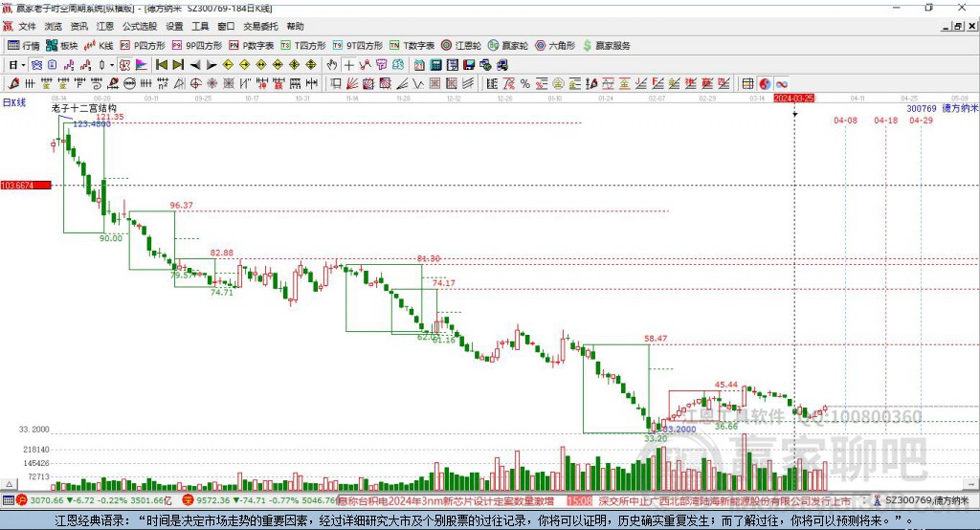Jump to first bar with skip-back icon

point(161,65)
